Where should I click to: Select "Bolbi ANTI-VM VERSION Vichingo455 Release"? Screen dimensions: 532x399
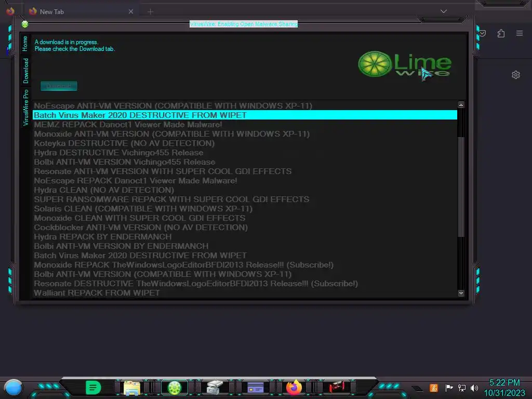[245, 162]
